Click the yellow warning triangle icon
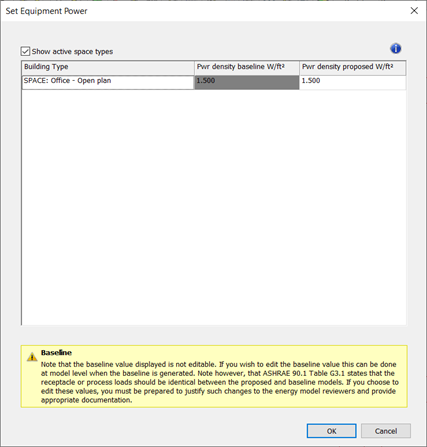 pos(32,357)
